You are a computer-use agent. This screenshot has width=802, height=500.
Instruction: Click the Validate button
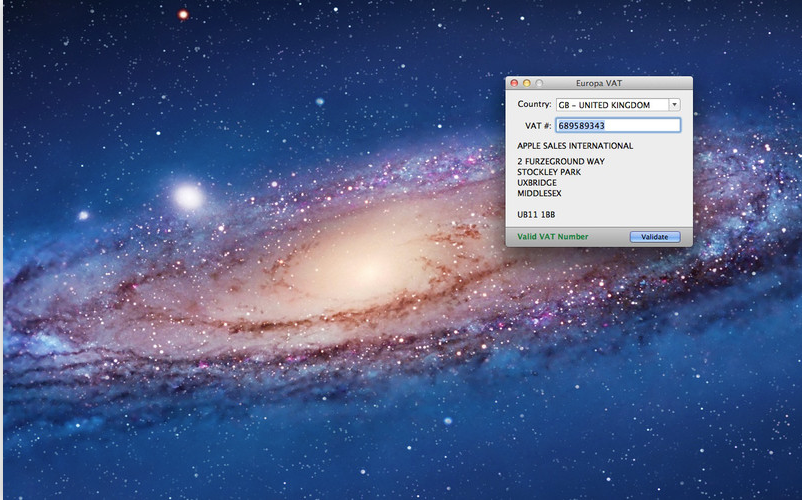click(x=655, y=237)
